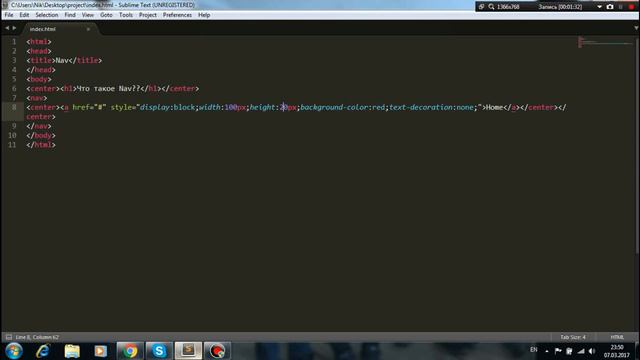Toggle side panel icon in status bar
Viewport: 640px width, 360px height.
[9, 337]
